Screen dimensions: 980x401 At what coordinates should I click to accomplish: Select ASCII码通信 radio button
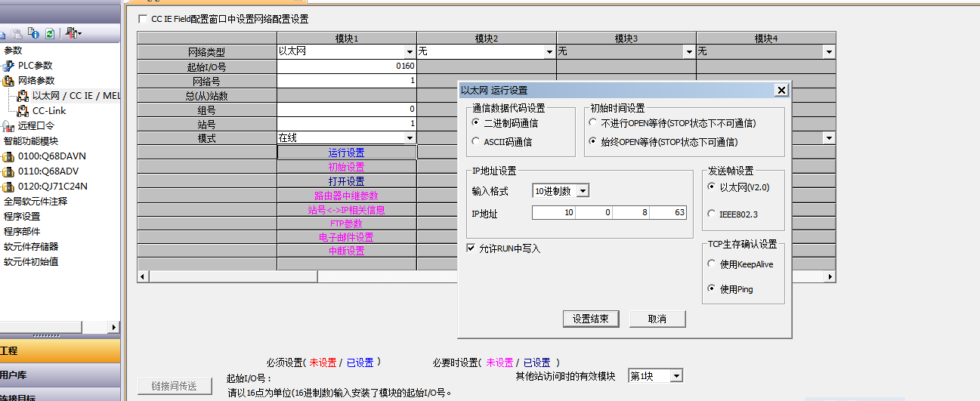[x=476, y=141]
